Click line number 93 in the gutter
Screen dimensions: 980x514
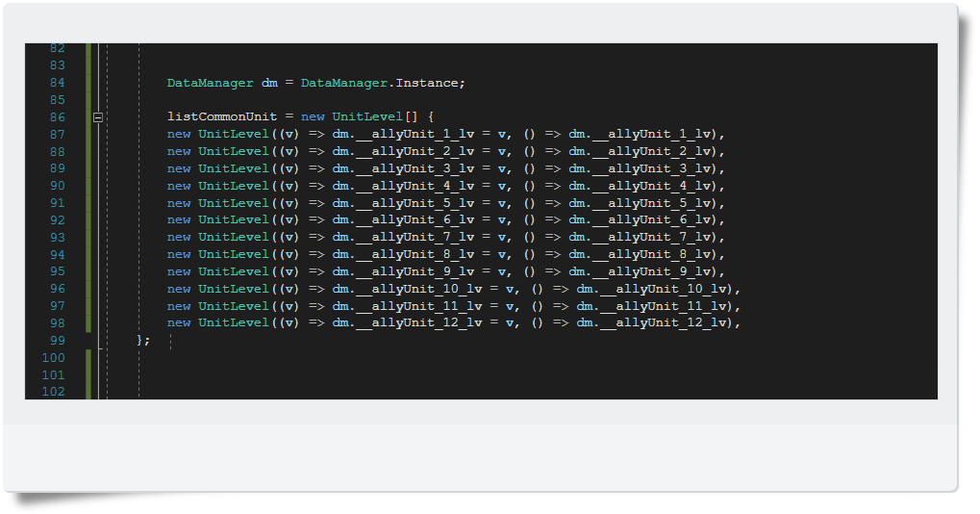(58, 238)
